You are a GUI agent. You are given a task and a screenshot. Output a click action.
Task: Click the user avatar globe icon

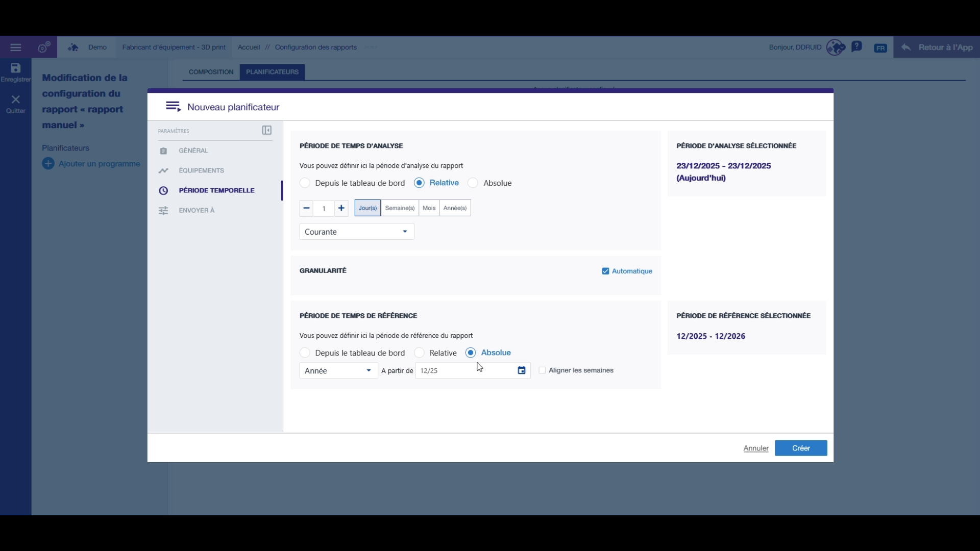coord(836,47)
